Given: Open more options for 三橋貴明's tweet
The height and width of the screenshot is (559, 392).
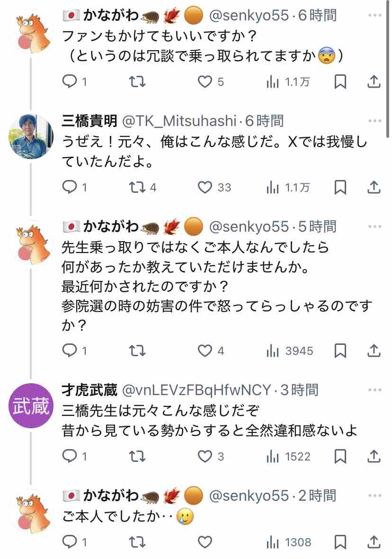Looking at the screenshot, I should [x=374, y=121].
